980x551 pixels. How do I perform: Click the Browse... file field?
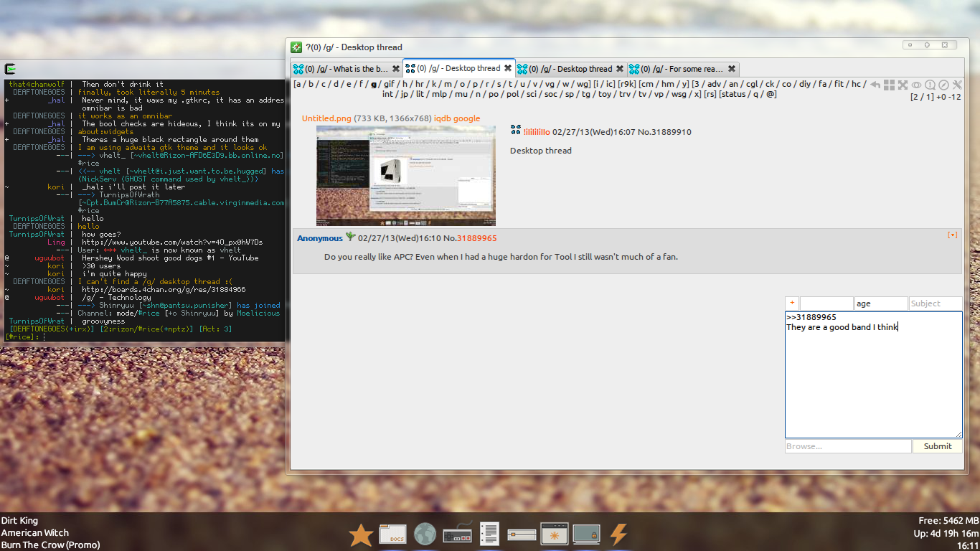pyautogui.click(x=849, y=446)
